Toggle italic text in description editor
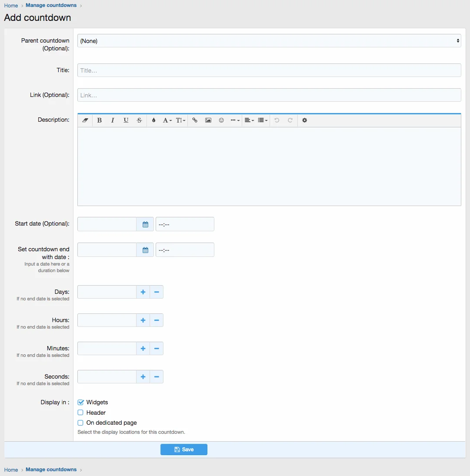 pos(113,120)
